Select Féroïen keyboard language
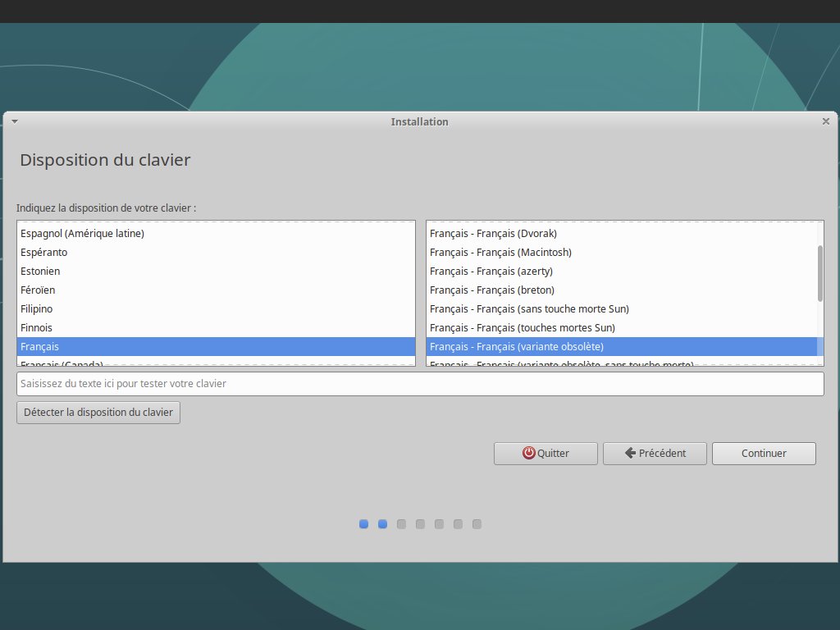 (x=38, y=290)
